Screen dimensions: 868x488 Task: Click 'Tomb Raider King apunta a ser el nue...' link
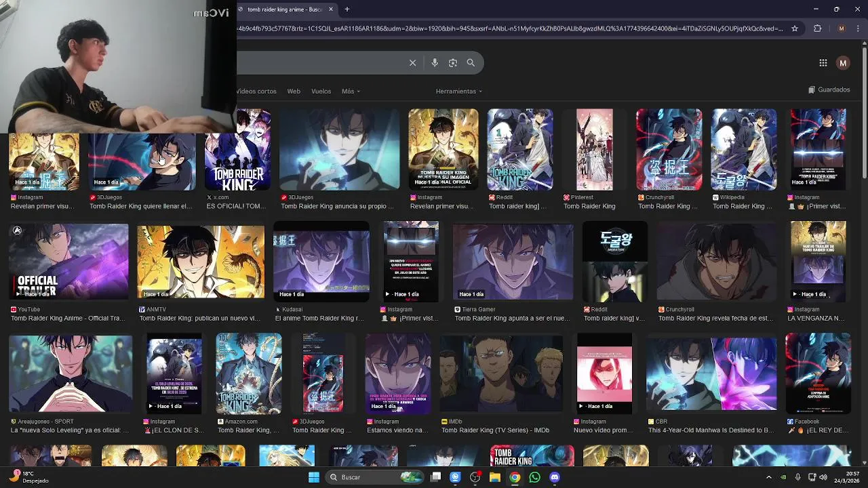[x=512, y=318]
